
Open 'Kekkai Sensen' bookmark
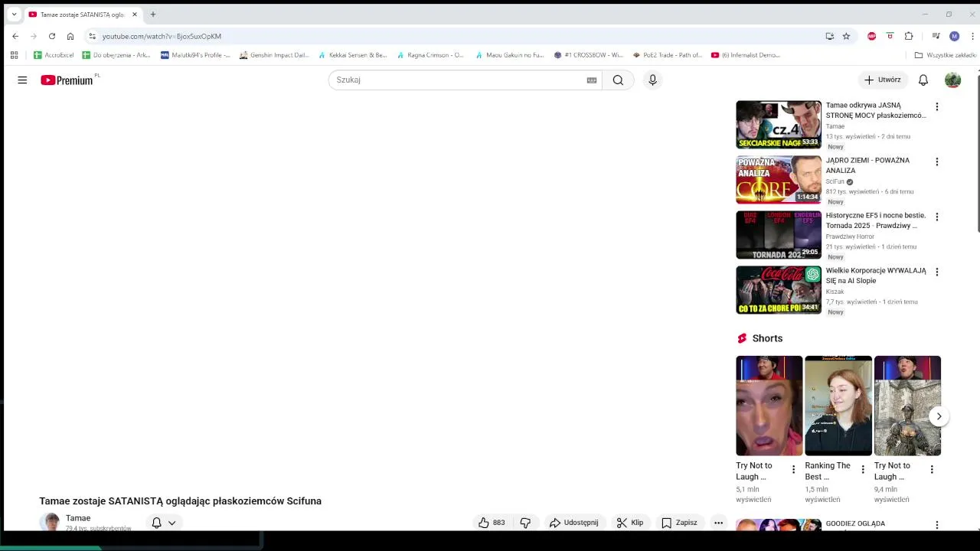click(353, 55)
